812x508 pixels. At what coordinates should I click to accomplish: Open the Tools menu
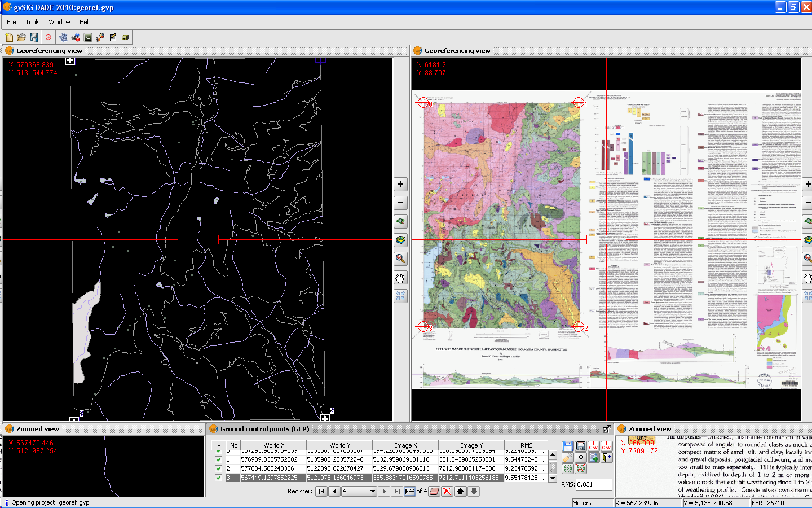(33, 22)
